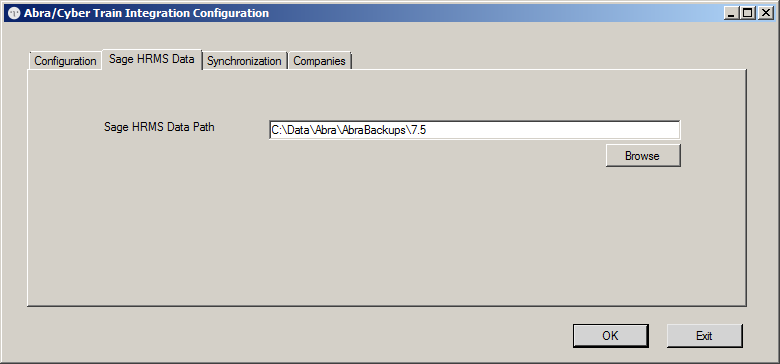This screenshot has width=780, height=364.
Task: Click 'AbraBackups' inside the path text
Action: tap(373, 131)
